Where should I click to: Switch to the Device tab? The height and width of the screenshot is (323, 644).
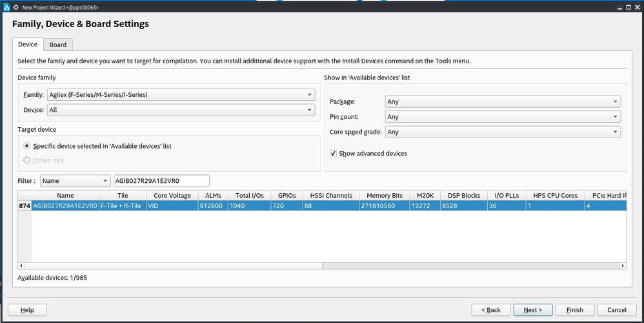pyautogui.click(x=28, y=45)
